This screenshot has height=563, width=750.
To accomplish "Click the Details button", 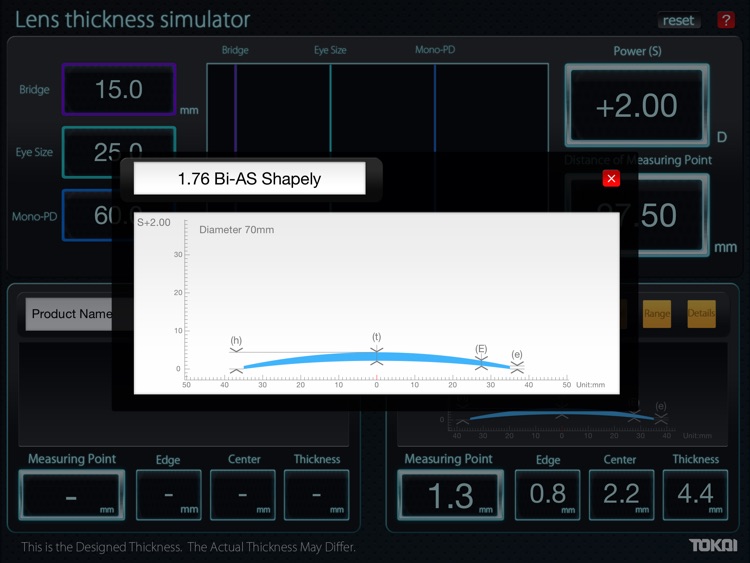I will point(701,313).
